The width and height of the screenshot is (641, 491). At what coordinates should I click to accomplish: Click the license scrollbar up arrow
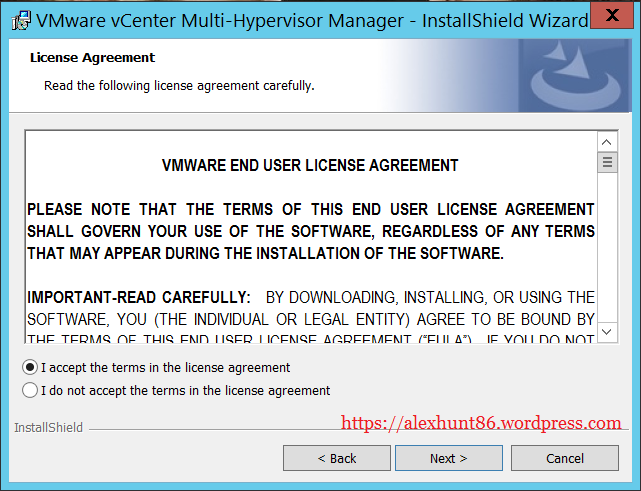607,142
